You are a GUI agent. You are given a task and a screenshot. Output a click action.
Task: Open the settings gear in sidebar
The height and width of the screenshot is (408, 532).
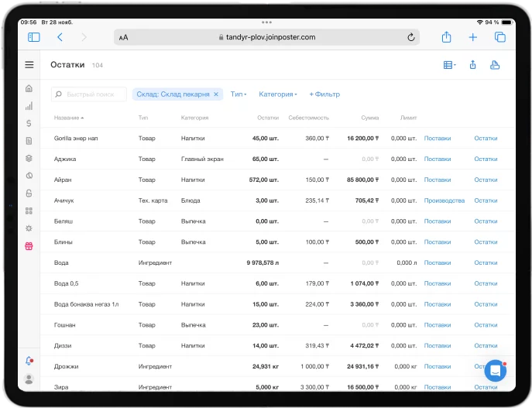(29, 228)
